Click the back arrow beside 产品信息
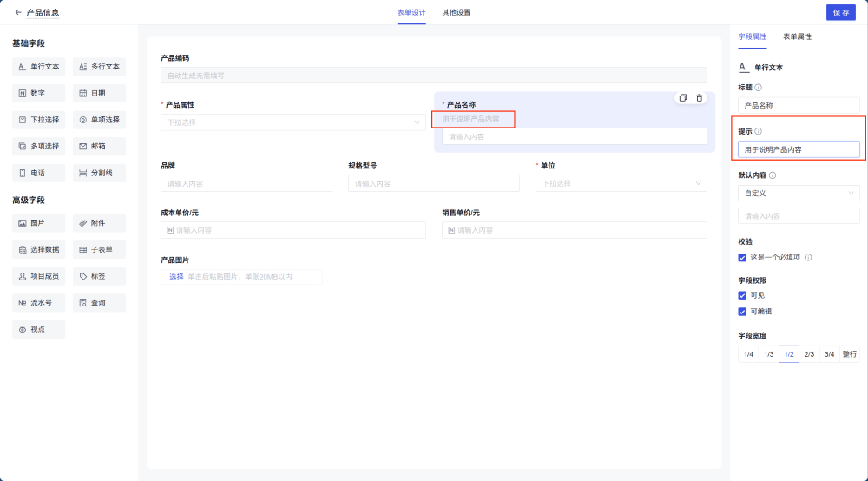 point(18,12)
